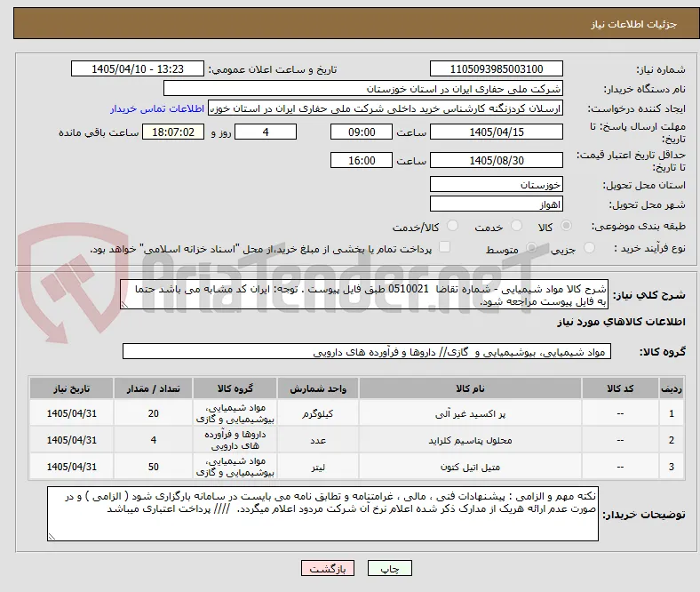The width and height of the screenshot is (700, 592).
Task: Click delivery province field خوزستان
Action: pyautogui.click(x=496, y=184)
